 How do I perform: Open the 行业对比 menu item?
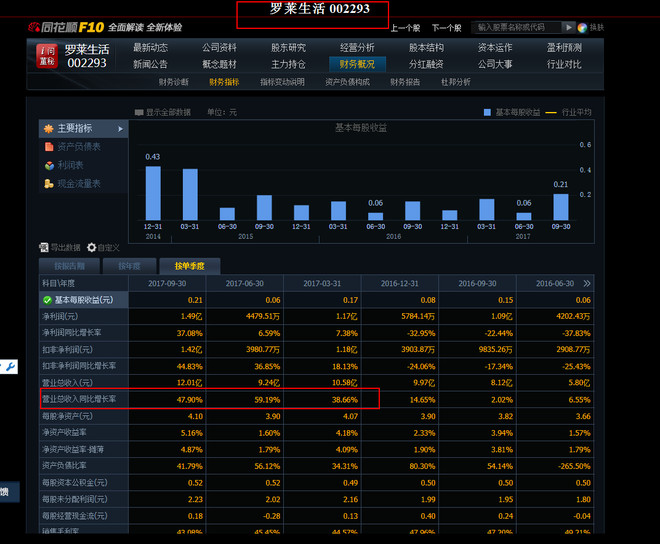(564, 64)
